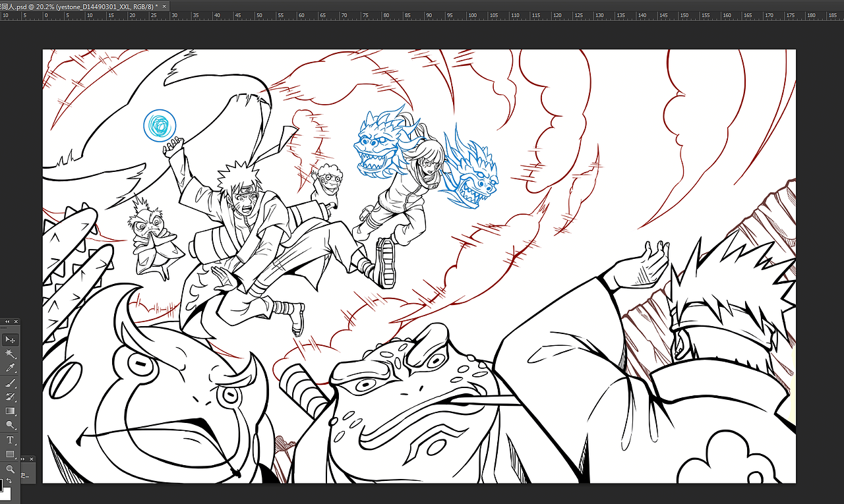Screen dimensions: 844x504
Task: Close the small panel beside the toolbar
Action: tap(32, 459)
